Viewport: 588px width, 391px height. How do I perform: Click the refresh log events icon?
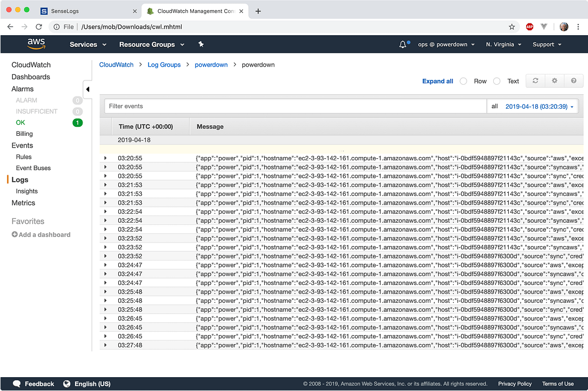point(535,80)
